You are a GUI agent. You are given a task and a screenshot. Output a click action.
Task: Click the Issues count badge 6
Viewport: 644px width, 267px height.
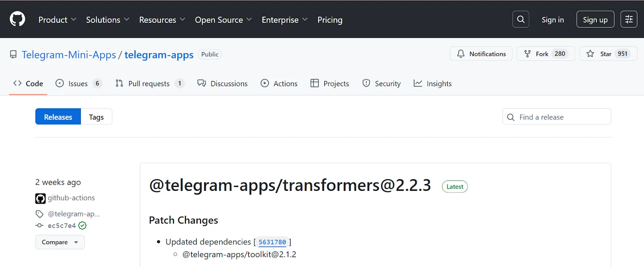pos(97,83)
